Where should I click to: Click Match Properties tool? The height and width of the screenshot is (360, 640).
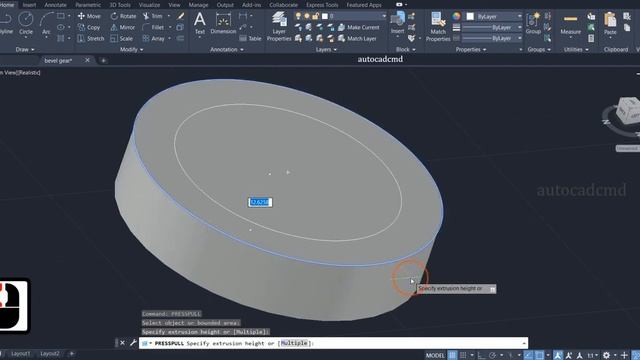click(438, 27)
